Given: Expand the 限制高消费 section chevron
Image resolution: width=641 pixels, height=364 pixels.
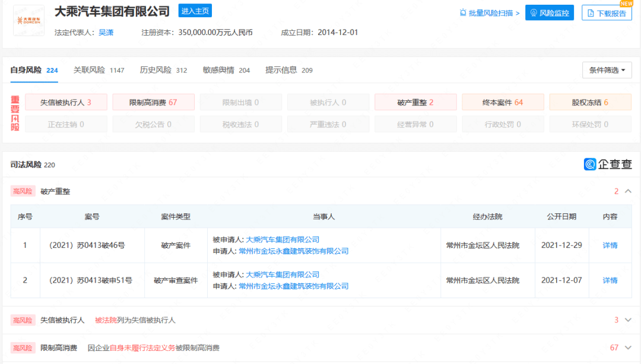Looking at the screenshot, I should [629, 347].
